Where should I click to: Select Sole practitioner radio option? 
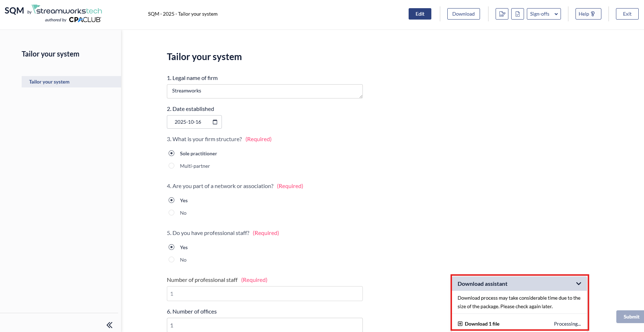point(171,154)
